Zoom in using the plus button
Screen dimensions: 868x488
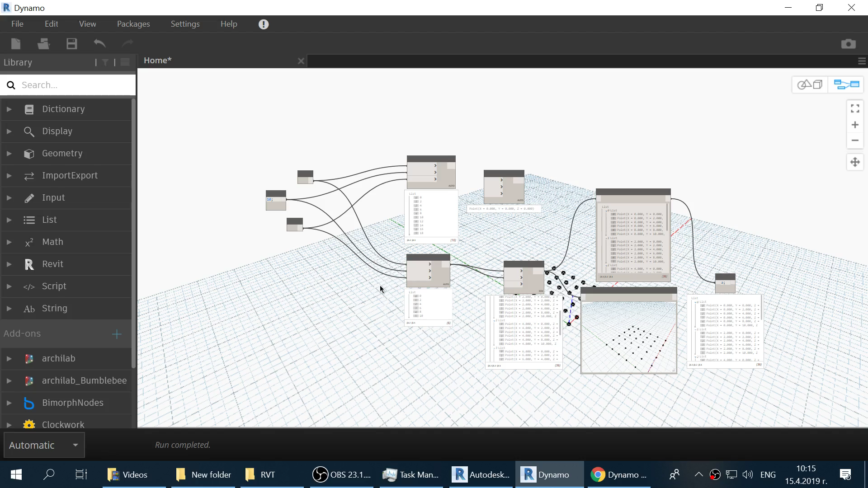click(855, 125)
